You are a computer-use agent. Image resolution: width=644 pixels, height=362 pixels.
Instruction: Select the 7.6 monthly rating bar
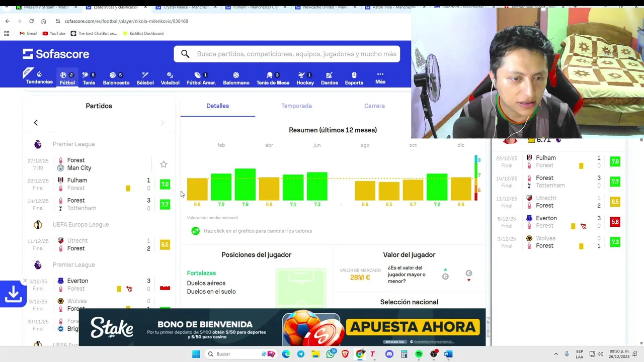(245, 185)
